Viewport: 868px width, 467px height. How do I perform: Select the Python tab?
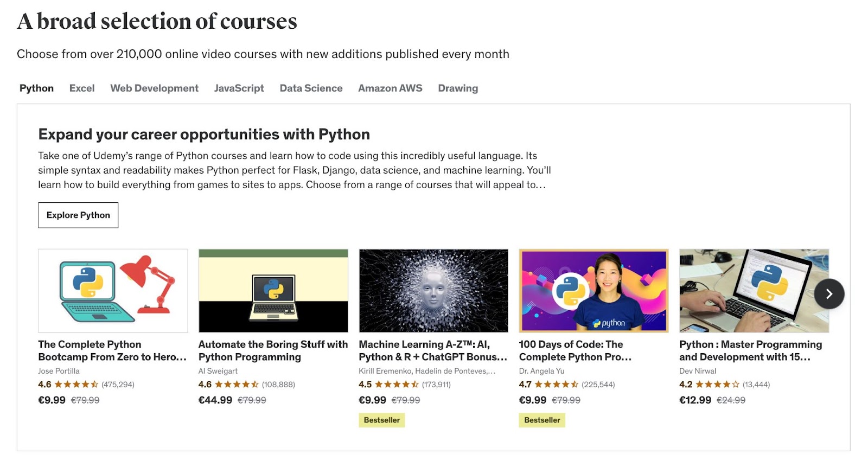[x=36, y=88]
